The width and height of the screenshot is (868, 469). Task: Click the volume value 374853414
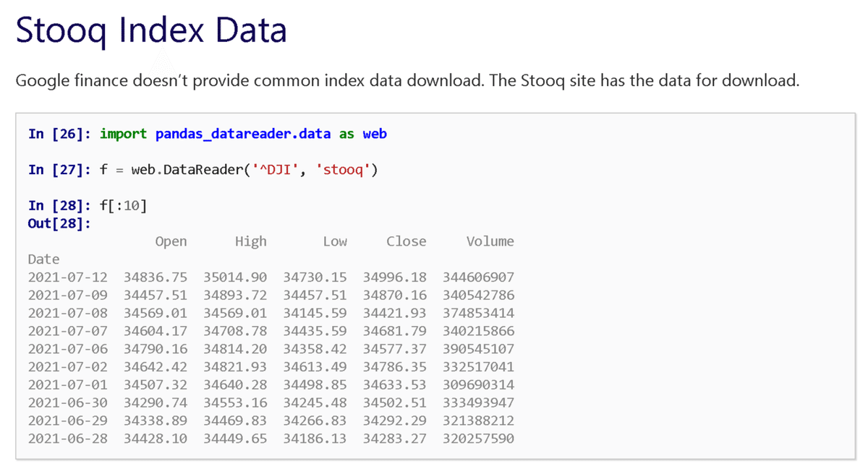pyautogui.click(x=478, y=313)
